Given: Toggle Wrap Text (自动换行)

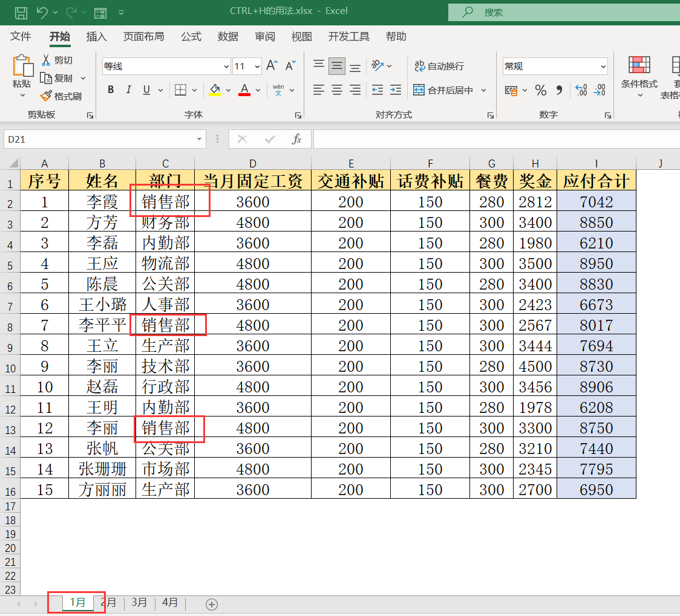Looking at the screenshot, I should click(x=439, y=66).
